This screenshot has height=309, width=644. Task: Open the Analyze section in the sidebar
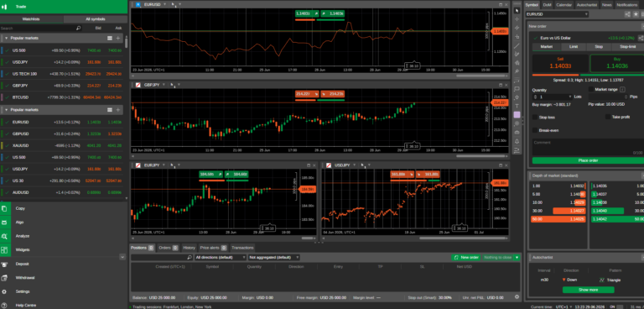click(x=64, y=236)
